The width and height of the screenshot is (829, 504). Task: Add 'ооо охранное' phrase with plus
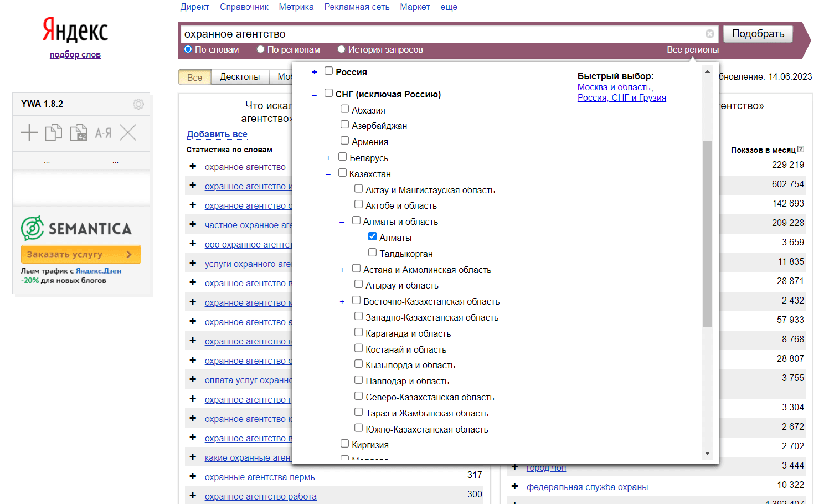click(193, 244)
